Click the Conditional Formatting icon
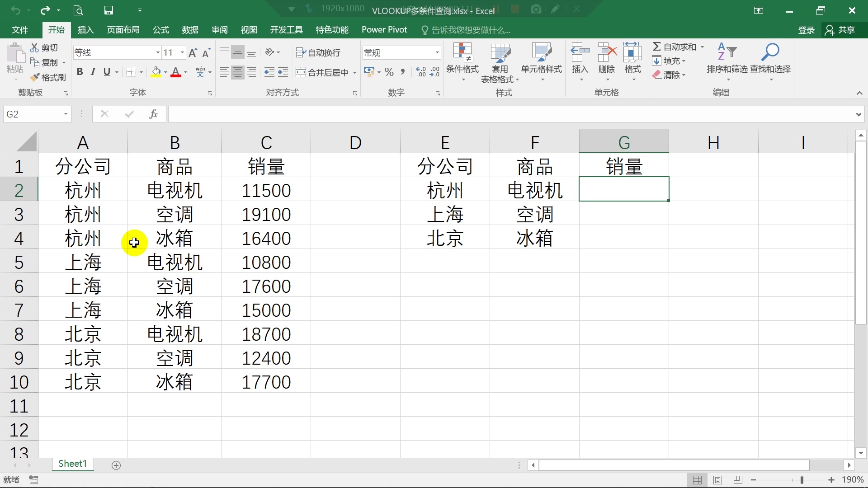The height and width of the screenshot is (488, 868). click(x=462, y=53)
